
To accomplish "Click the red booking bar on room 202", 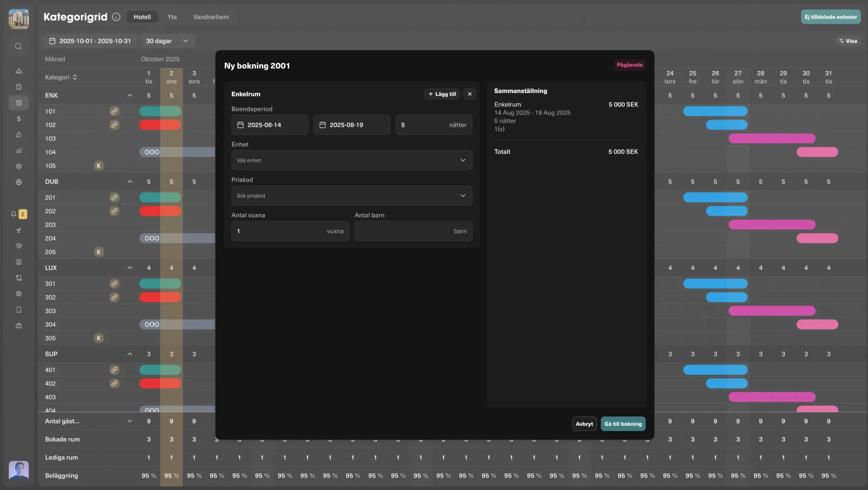I will tap(160, 211).
